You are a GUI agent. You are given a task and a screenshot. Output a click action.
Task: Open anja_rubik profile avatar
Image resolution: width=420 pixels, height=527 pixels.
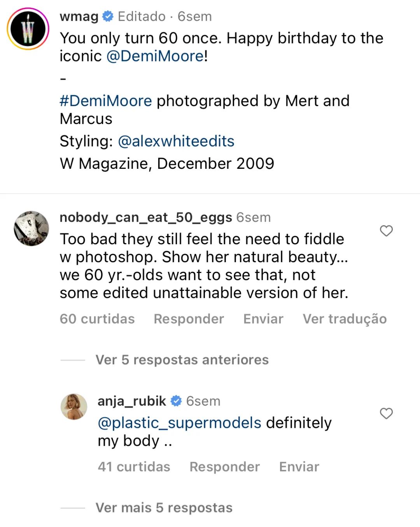[x=74, y=406]
